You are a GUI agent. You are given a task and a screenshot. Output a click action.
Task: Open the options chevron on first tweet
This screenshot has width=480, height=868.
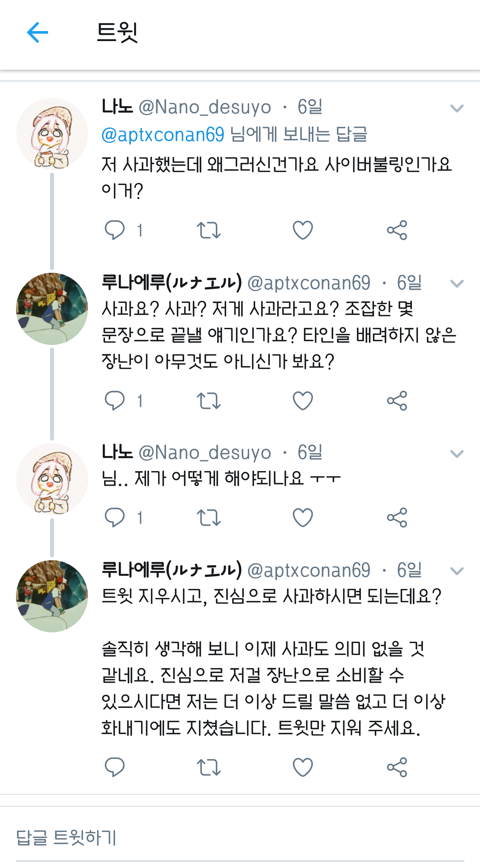point(457,108)
